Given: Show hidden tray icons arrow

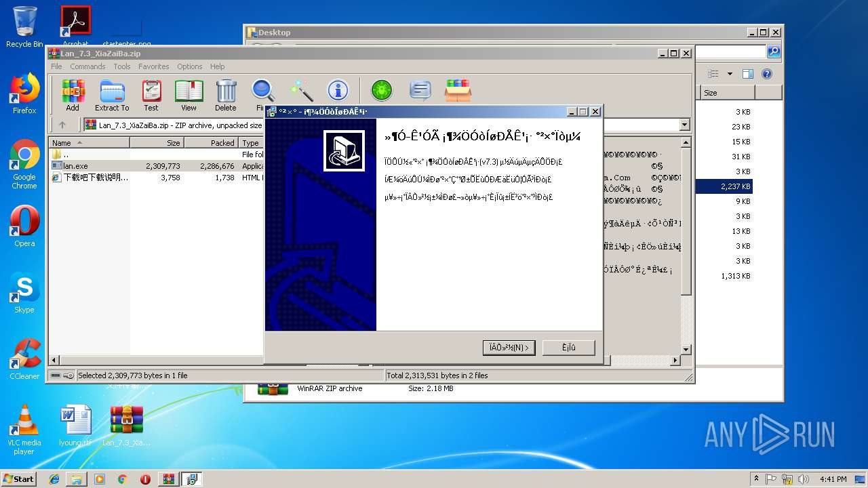Looking at the screenshot, I should 756,479.
